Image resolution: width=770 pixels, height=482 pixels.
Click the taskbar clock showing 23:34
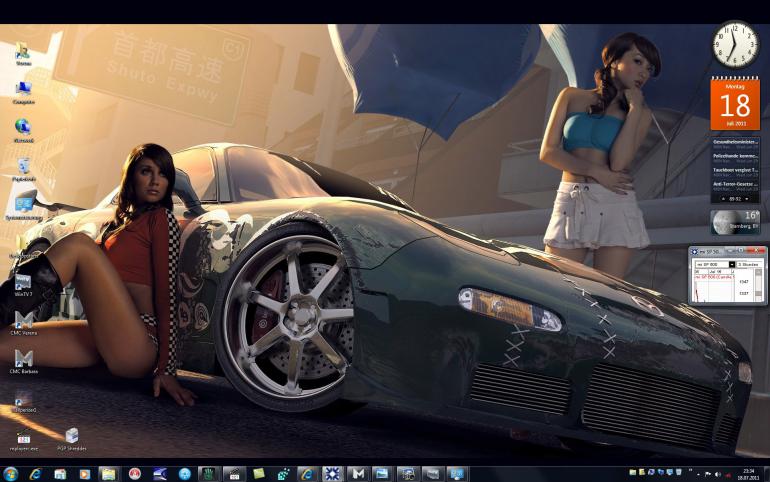click(x=747, y=473)
